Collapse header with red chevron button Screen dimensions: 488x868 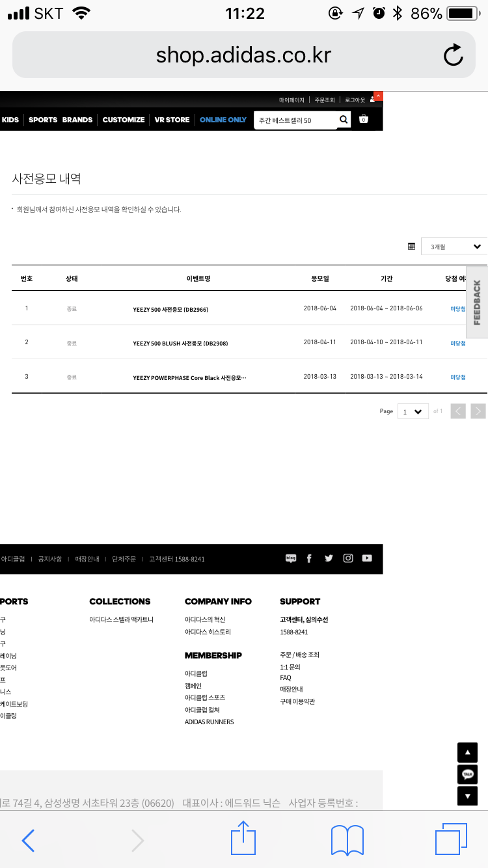click(x=378, y=97)
